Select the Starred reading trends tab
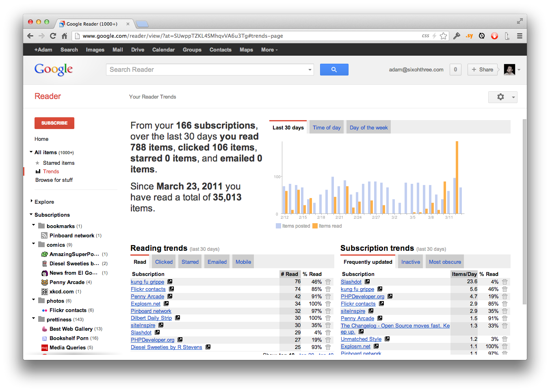Viewport: 550px width, 392px height. tap(190, 262)
